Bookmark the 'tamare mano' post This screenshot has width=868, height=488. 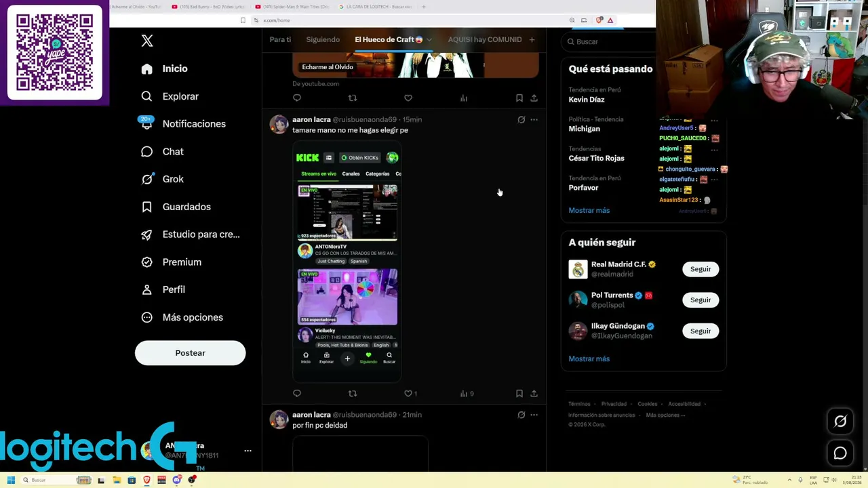519,393
